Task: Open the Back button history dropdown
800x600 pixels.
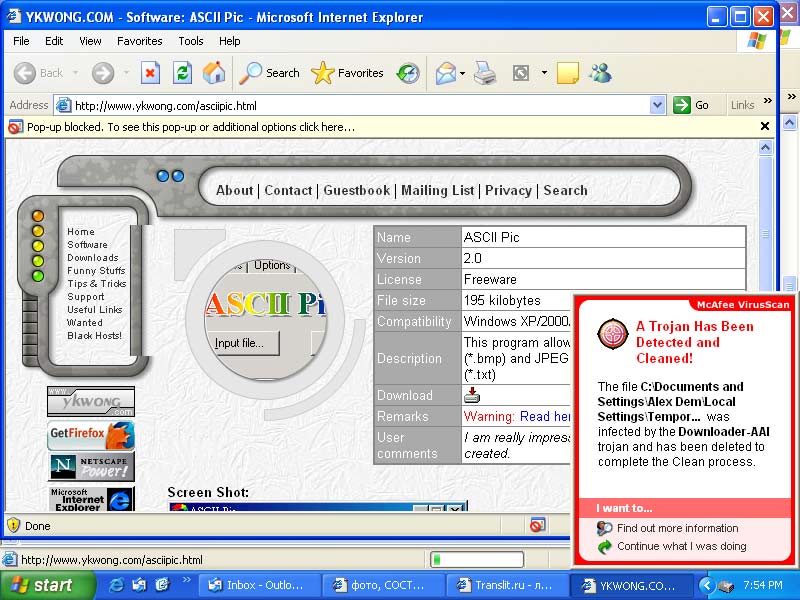Action: point(76,73)
